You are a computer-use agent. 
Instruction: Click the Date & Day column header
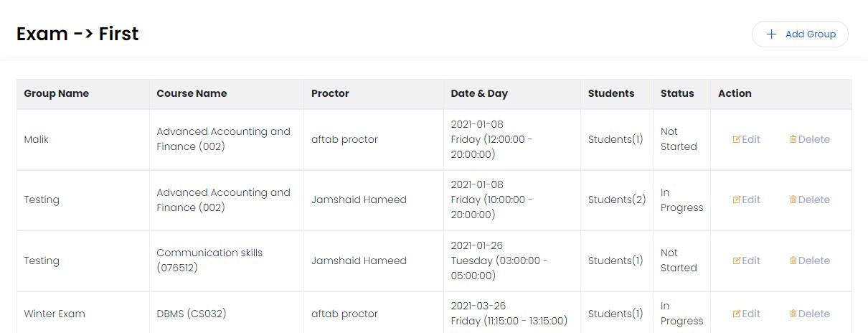point(479,93)
